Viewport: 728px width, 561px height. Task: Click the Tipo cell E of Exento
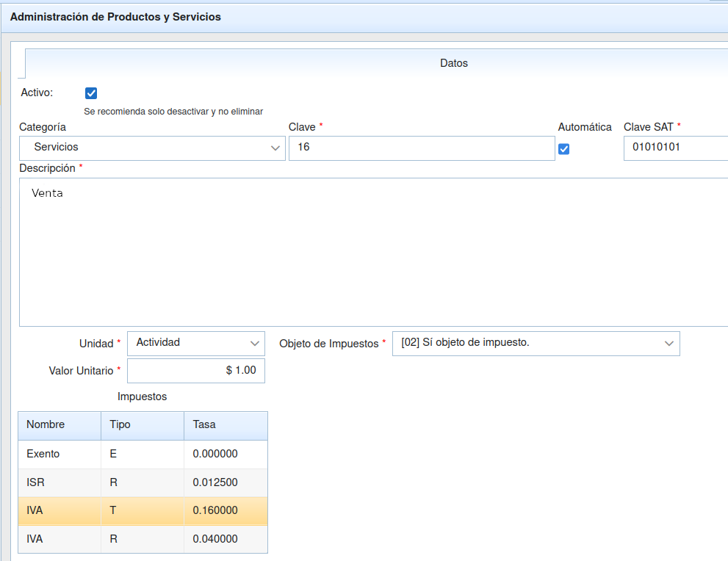click(x=143, y=454)
